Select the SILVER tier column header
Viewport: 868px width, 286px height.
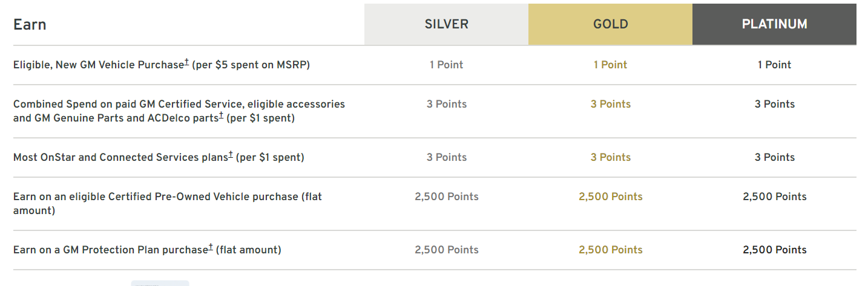tap(446, 24)
